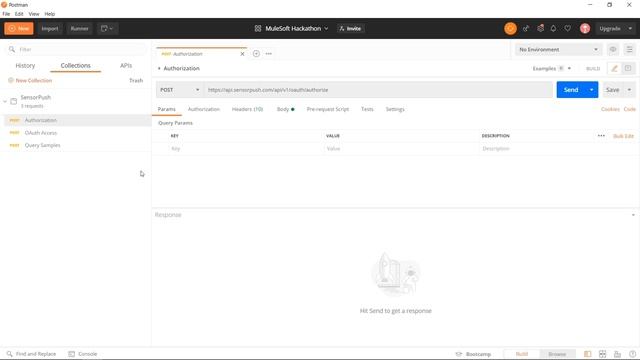The image size is (640, 360).
Task: Open the Console
Action: 83,354
